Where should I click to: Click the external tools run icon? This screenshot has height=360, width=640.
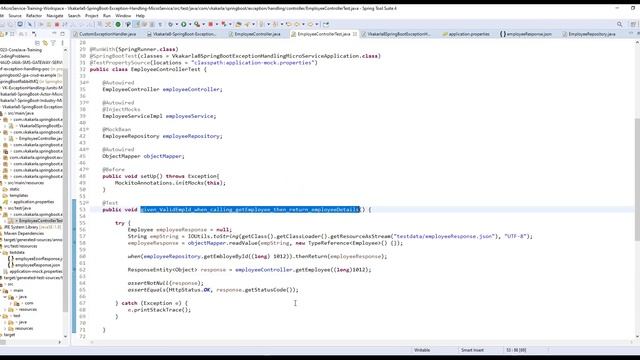tap(197, 24)
